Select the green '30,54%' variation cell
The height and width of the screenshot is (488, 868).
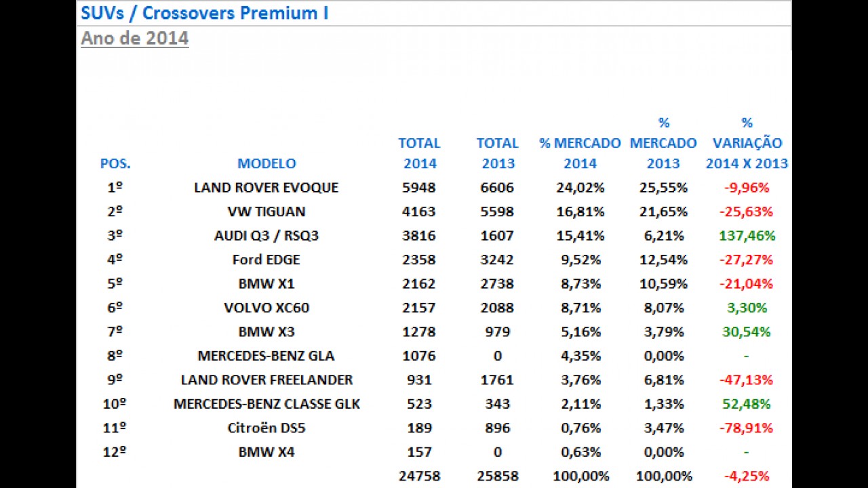pos(747,332)
